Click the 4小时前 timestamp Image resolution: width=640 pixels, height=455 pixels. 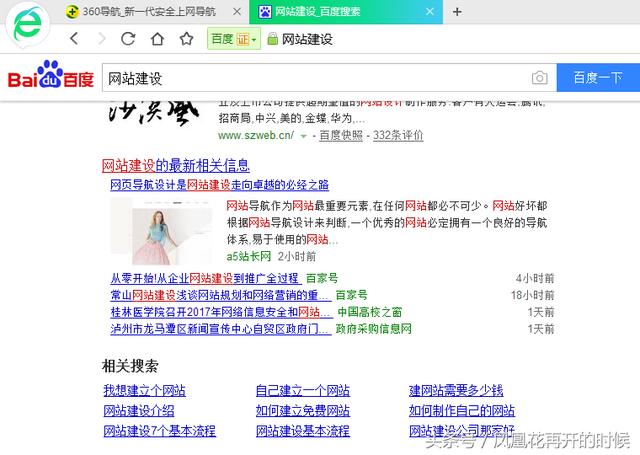click(x=535, y=279)
